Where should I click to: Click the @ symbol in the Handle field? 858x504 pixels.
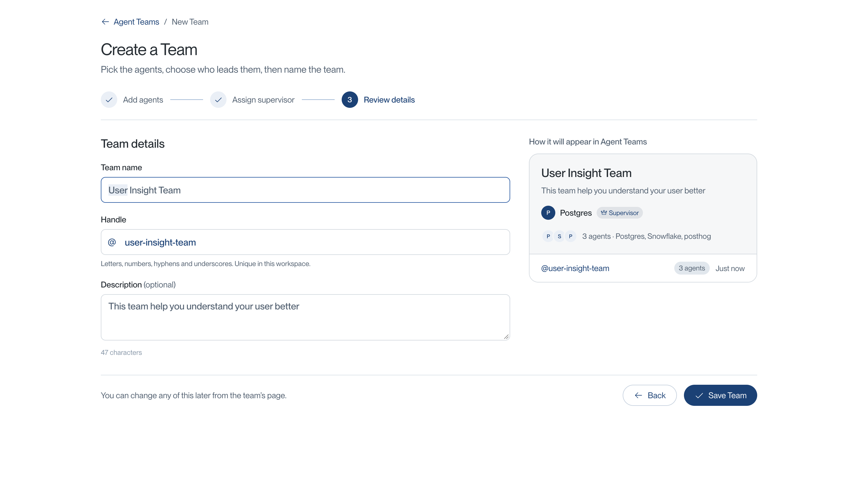[x=112, y=242]
